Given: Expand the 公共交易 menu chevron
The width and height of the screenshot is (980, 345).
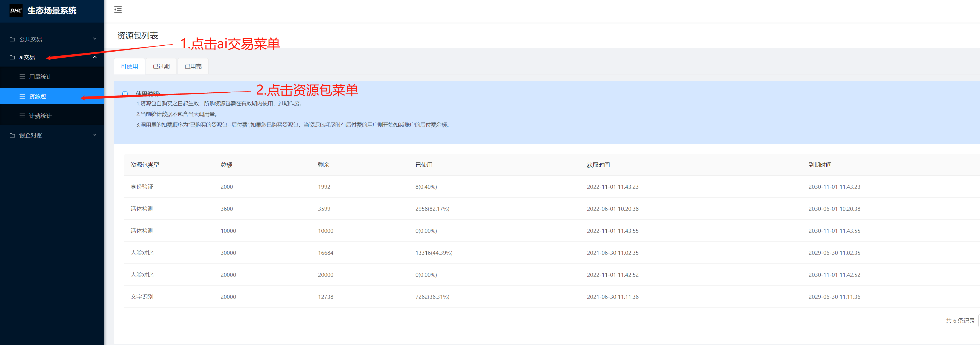Looking at the screenshot, I should (95, 39).
